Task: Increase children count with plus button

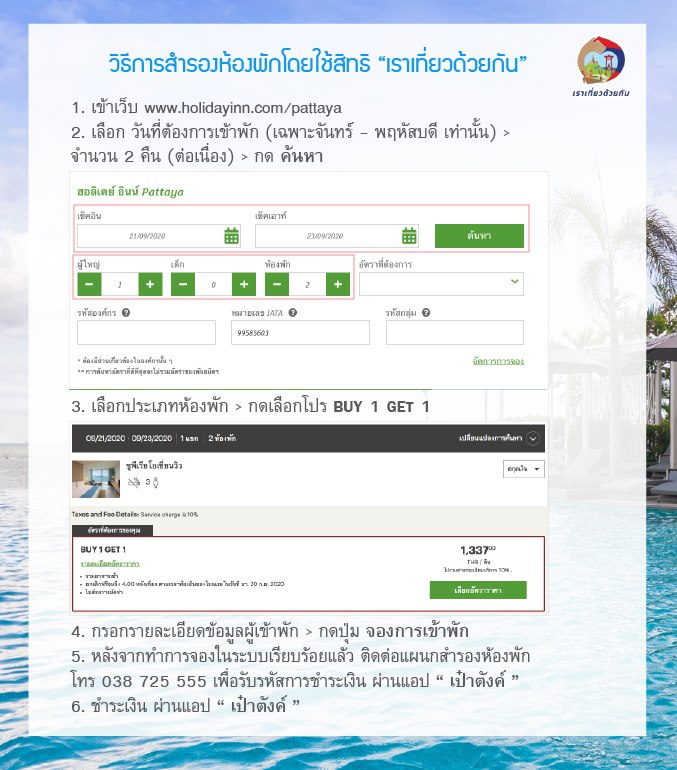Action: pos(244,284)
